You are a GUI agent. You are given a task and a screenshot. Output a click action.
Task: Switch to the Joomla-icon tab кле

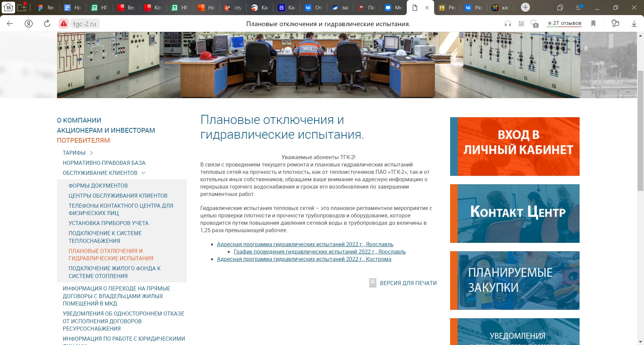(x=500, y=7)
